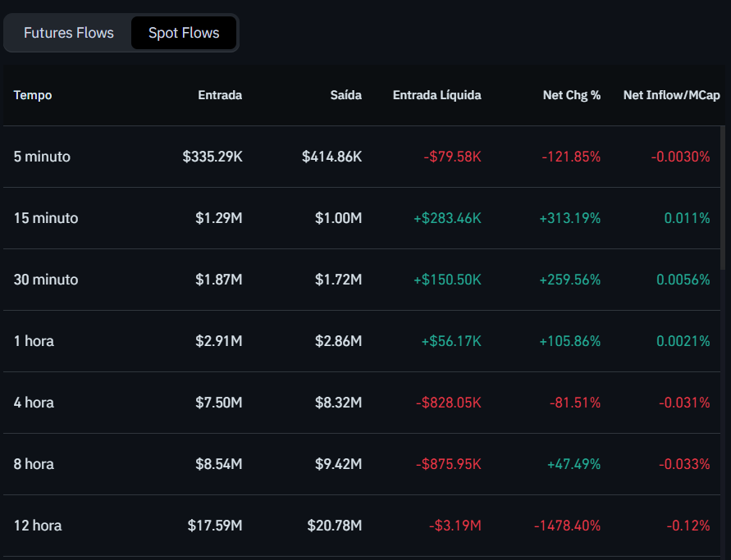
Task: Sort by Net Chg % header
Action: [571, 95]
